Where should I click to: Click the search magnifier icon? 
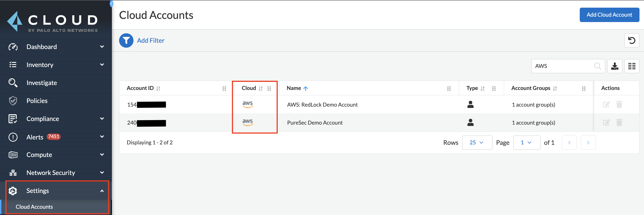point(597,66)
